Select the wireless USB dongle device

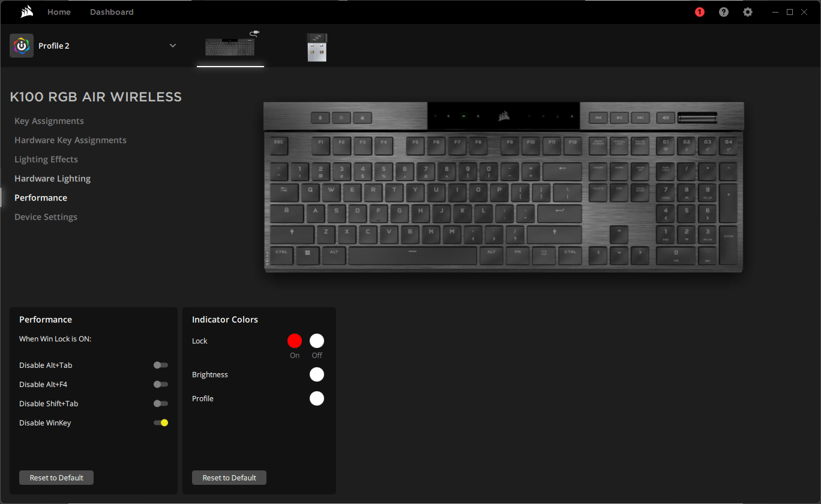[x=317, y=47]
